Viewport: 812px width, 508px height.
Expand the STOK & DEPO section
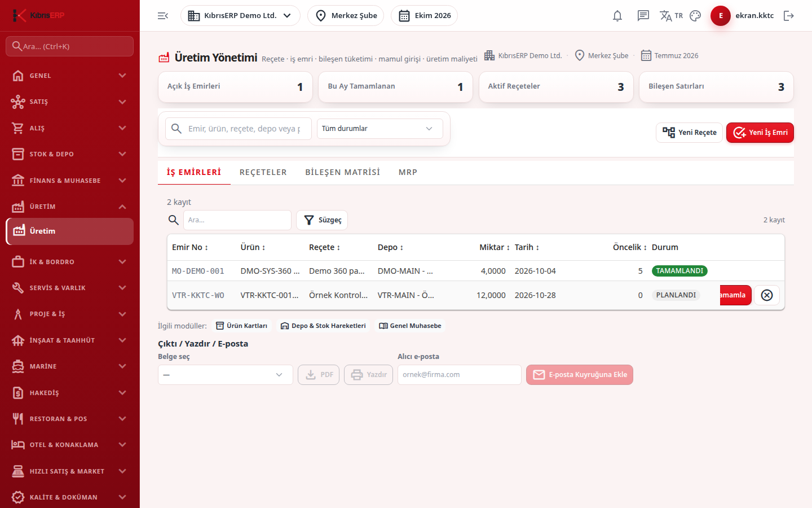[70, 154]
